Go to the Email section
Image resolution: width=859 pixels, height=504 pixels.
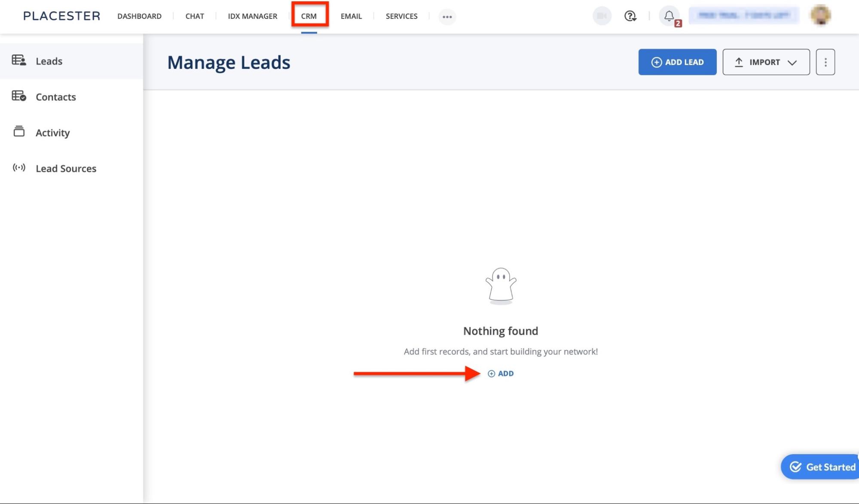coord(351,16)
